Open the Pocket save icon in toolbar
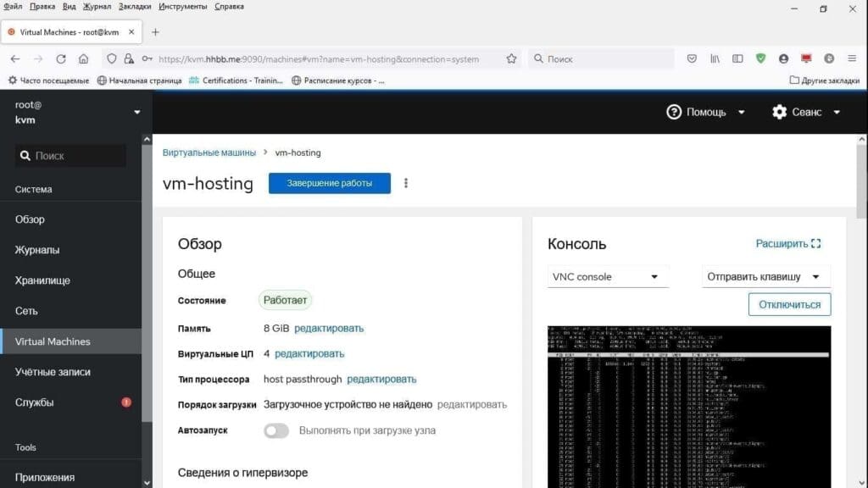The height and width of the screenshot is (488, 868). point(692,59)
